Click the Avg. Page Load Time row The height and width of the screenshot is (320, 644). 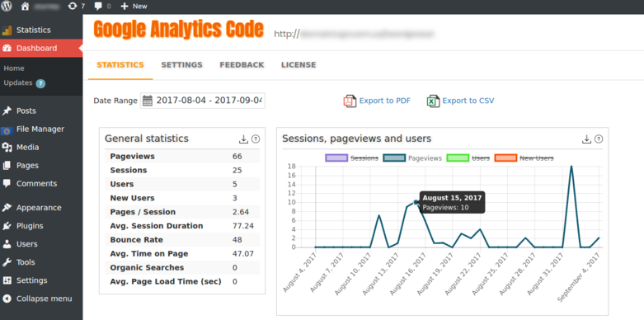pos(182,281)
